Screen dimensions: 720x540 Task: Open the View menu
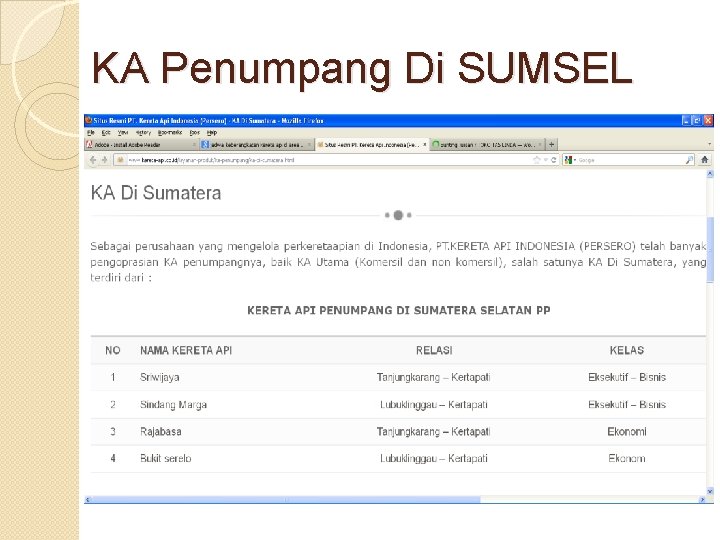[123, 132]
